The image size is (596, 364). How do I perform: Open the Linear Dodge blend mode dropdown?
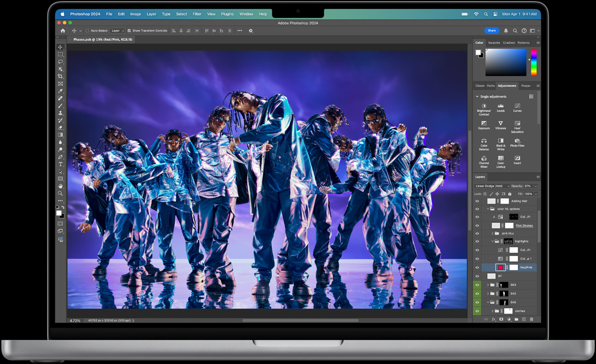tap(491, 186)
